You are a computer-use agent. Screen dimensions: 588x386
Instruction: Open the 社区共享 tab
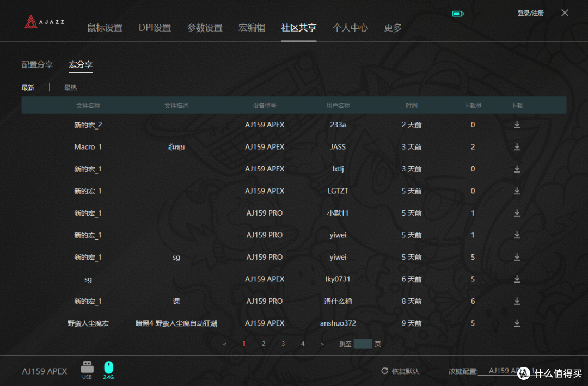pos(298,28)
